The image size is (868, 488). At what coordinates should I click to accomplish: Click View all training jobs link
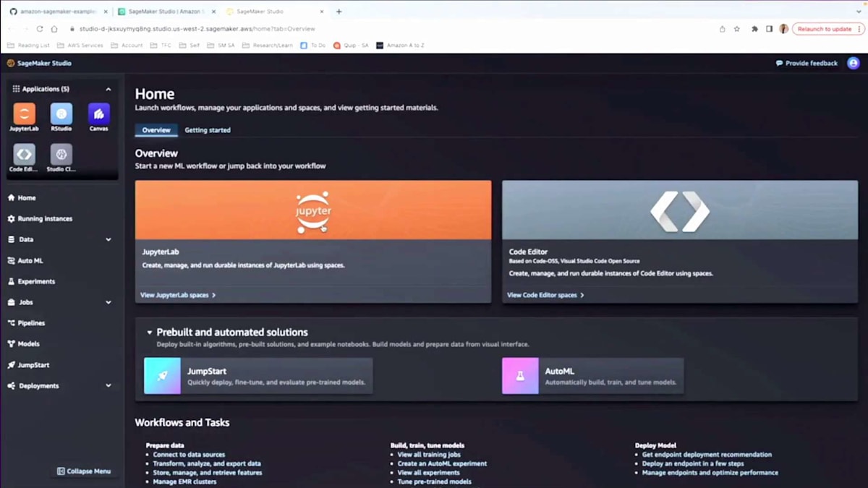tap(429, 455)
